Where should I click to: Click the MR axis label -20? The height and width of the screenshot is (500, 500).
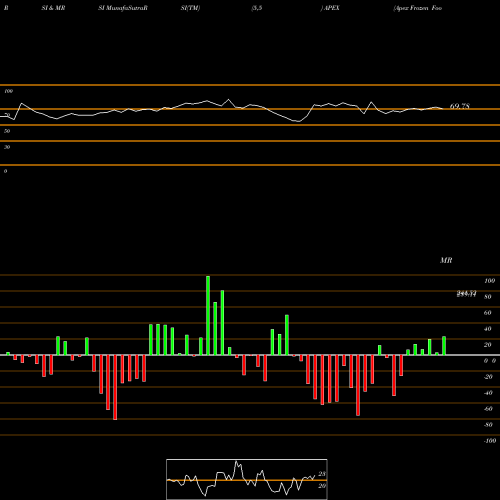(488, 377)
